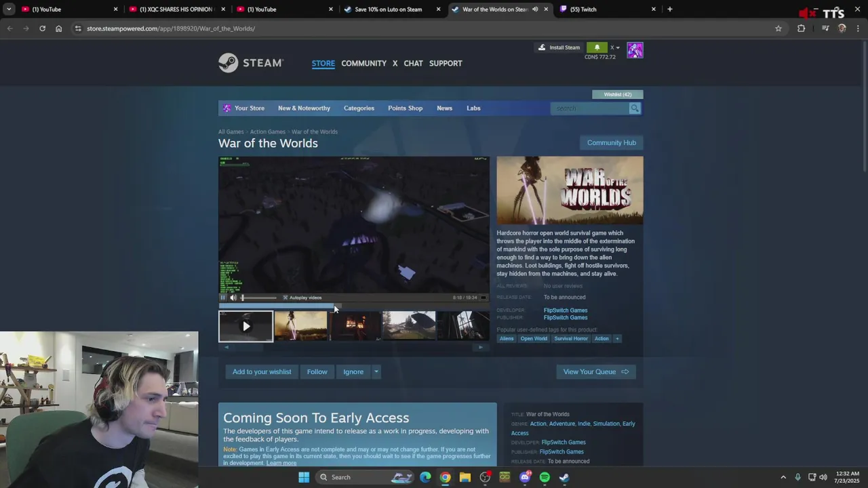Image resolution: width=868 pixels, height=488 pixels.
Task: Open the FlipSwitch Games developer link
Action: (565, 310)
